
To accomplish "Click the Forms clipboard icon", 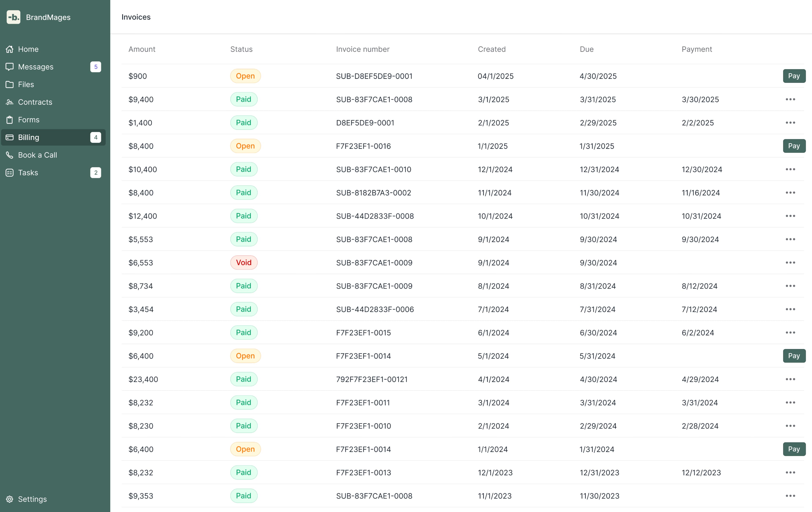I will [10, 120].
